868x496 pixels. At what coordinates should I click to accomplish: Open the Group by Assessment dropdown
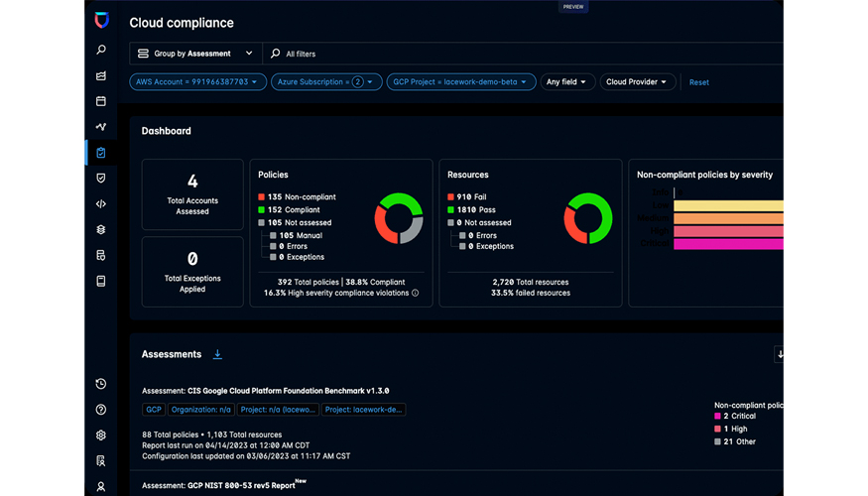click(195, 54)
